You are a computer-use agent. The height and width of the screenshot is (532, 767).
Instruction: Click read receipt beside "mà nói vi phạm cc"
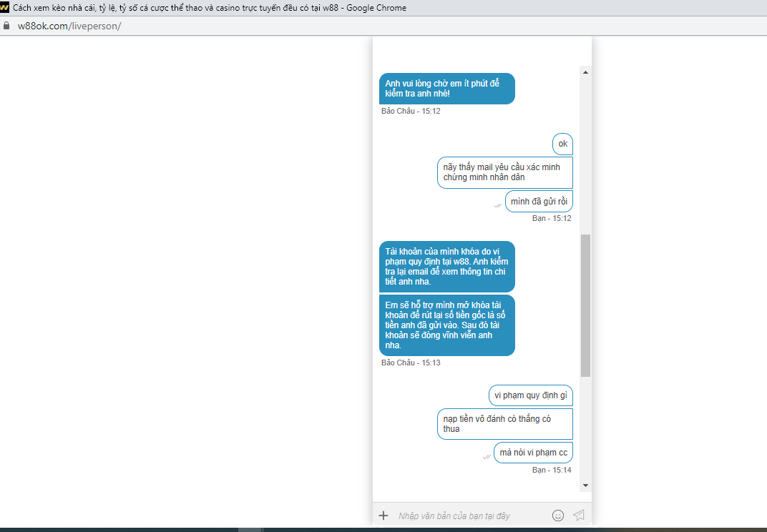(487, 456)
